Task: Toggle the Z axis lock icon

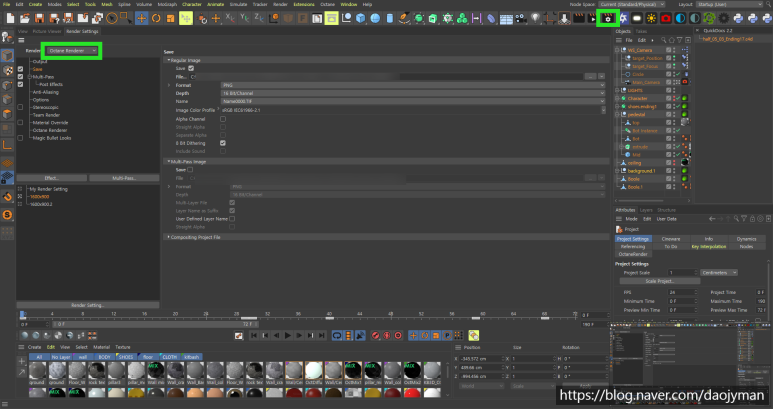Action: [258, 19]
